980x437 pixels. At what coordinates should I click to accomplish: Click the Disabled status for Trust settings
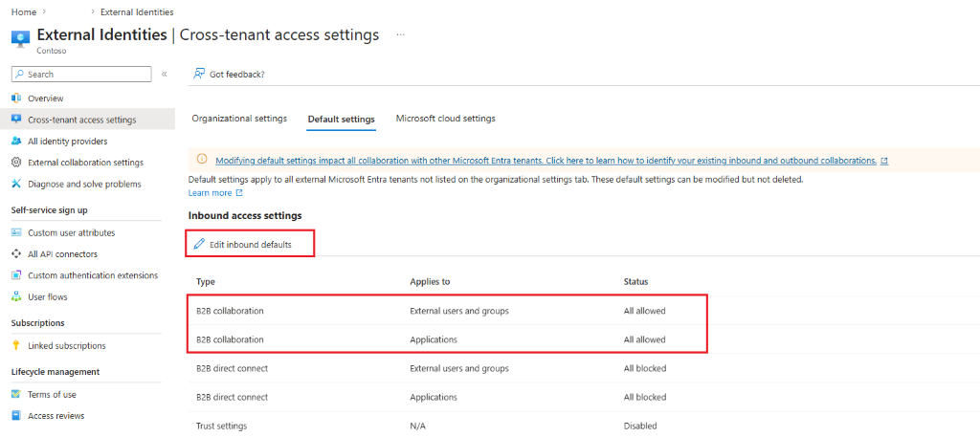point(640,426)
